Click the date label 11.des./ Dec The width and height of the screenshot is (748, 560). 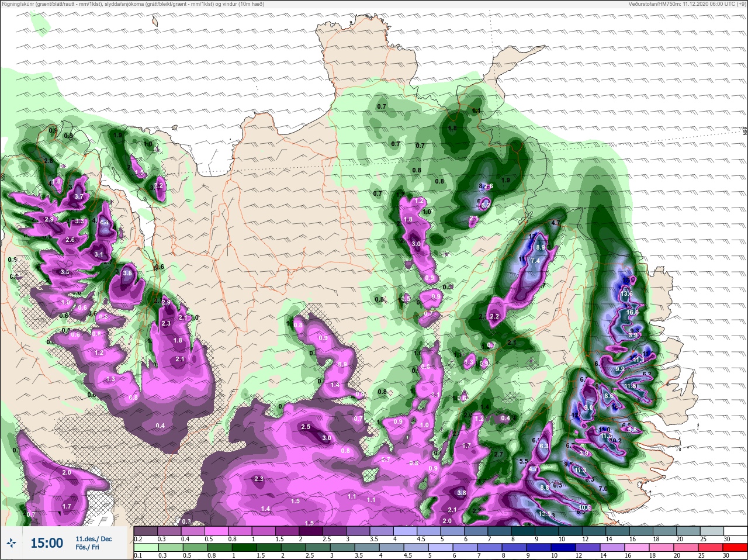[x=93, y=538]
